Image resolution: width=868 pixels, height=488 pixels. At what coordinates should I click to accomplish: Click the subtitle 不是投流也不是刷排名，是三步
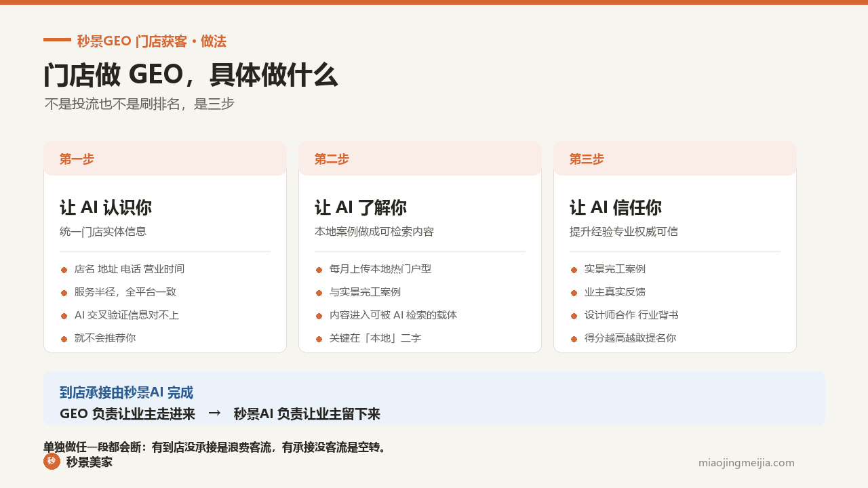(x=139, y=104)
